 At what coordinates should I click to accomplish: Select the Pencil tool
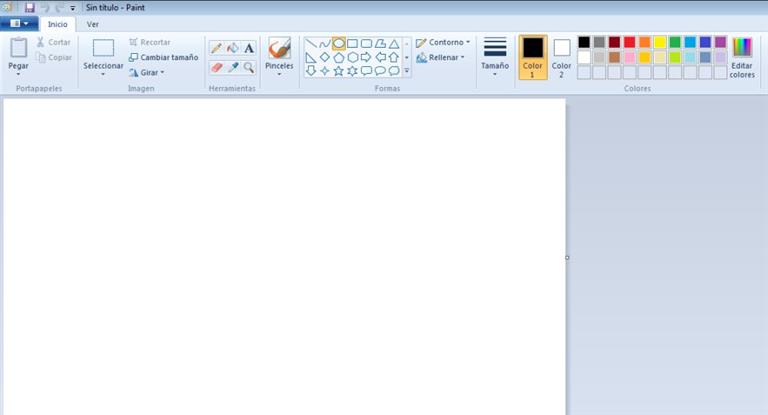tap(216, 48)
